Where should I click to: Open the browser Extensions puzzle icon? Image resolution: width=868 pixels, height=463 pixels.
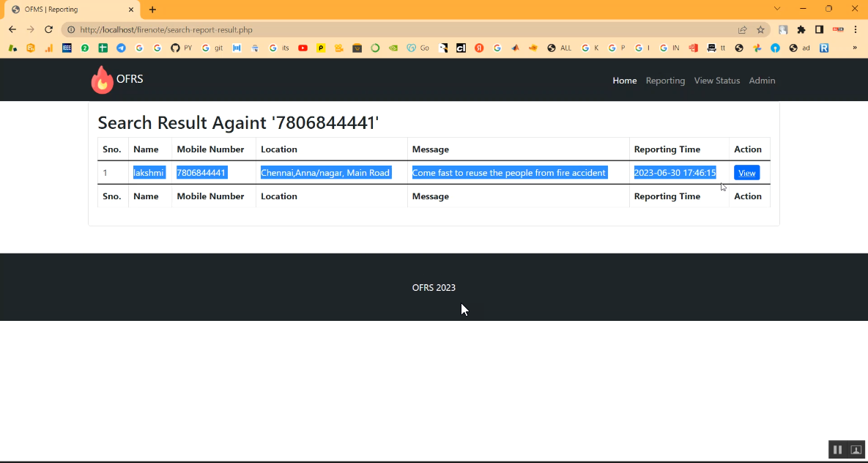801,30
